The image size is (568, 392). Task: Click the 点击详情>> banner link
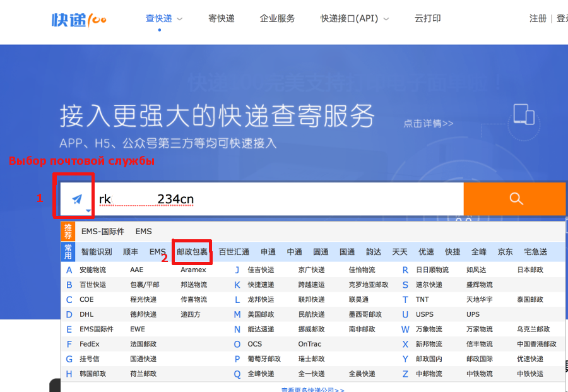point(428,124)
